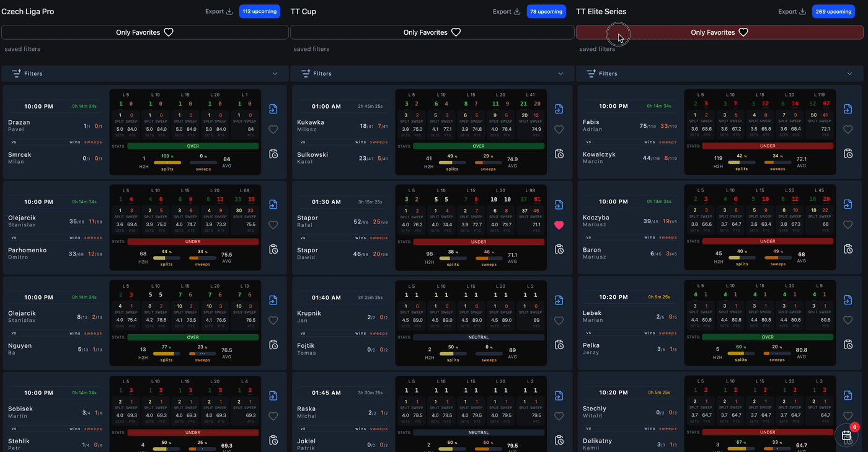868x452 pixels.
Task: Toggle Only Favorites in TT Elite Series
Action: coord(719,32)
